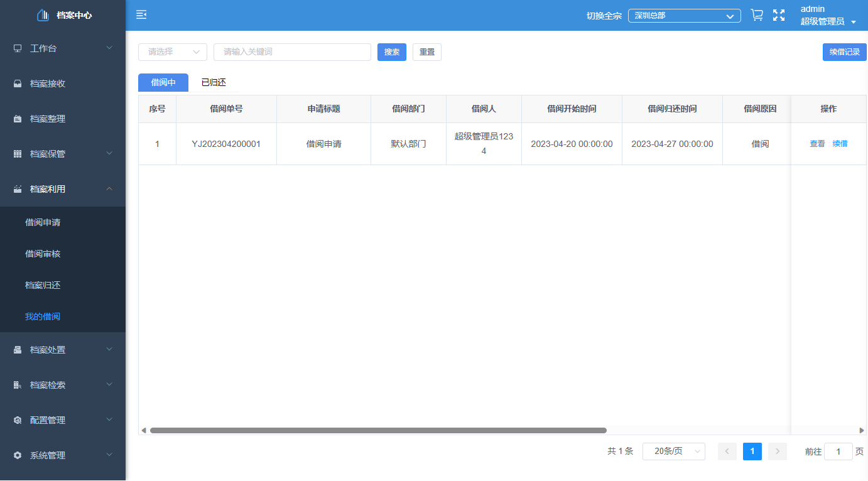
Task: Open the 档案接收 sidebar icon
Action: [18, 83]
